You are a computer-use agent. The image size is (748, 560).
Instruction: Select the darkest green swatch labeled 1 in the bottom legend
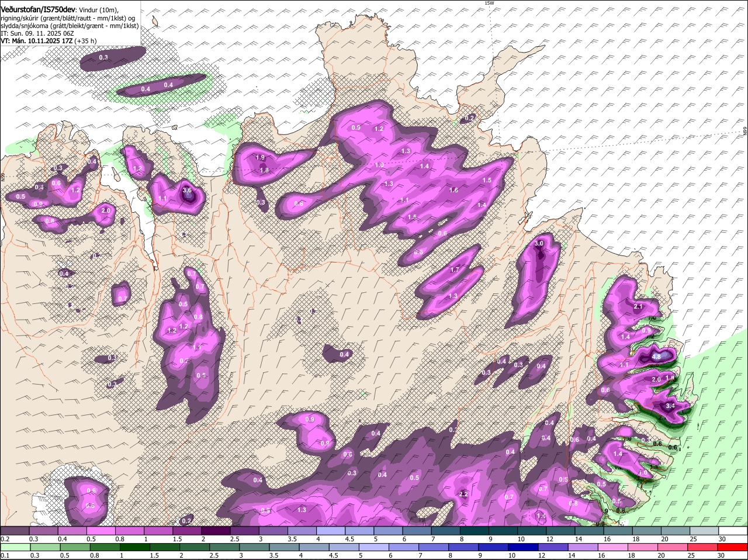pos(136,547)
